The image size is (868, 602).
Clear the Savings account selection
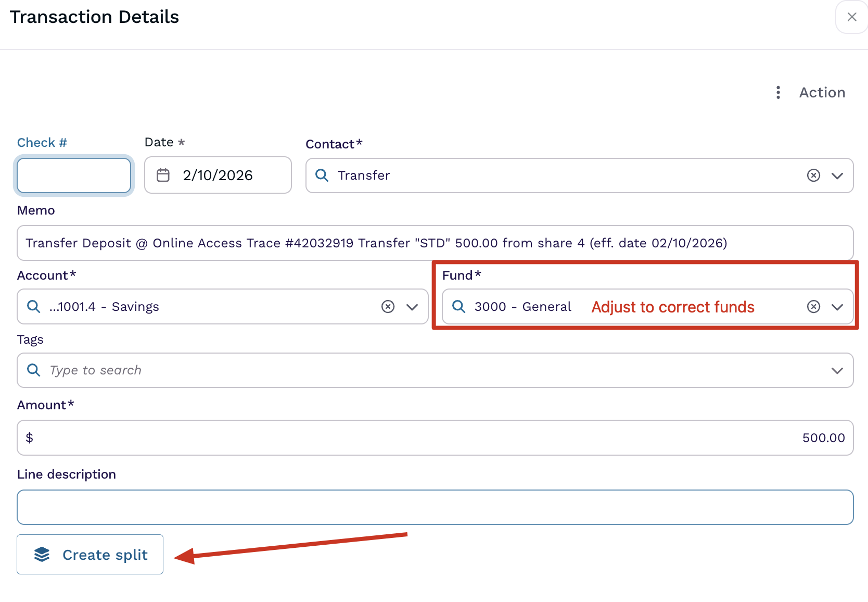click(388, 307)
